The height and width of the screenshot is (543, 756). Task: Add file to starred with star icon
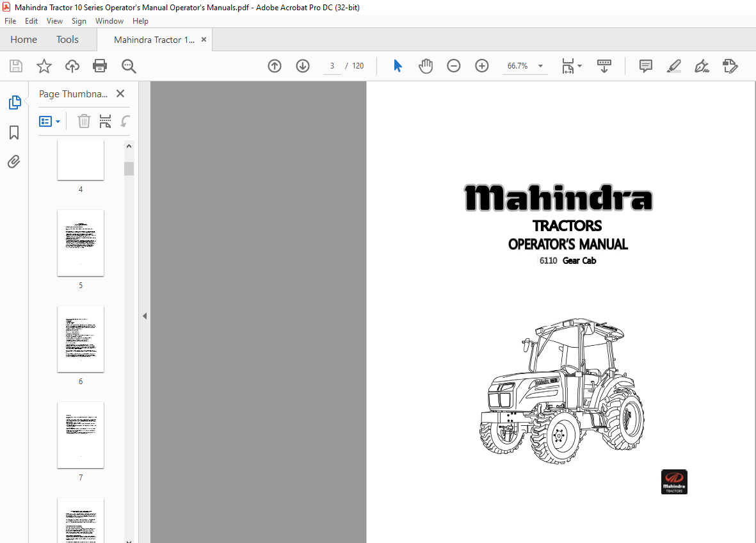(x=44, y=66)
